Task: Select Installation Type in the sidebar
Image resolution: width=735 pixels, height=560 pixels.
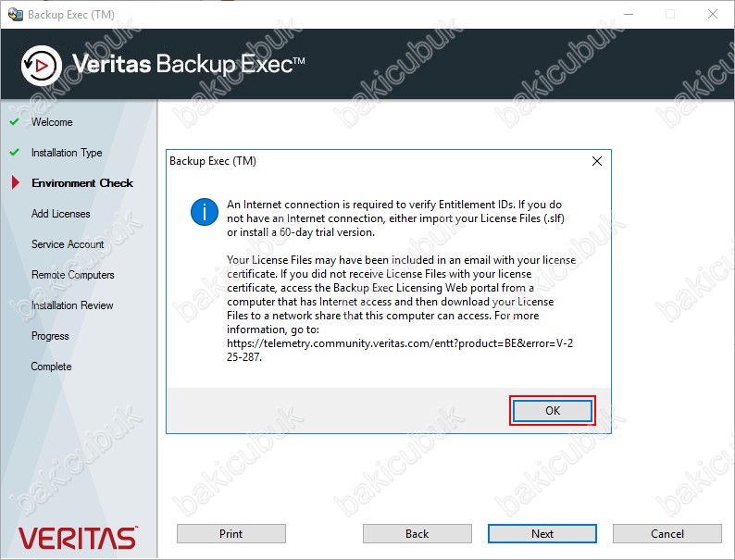Action: (x=67, y=153)
